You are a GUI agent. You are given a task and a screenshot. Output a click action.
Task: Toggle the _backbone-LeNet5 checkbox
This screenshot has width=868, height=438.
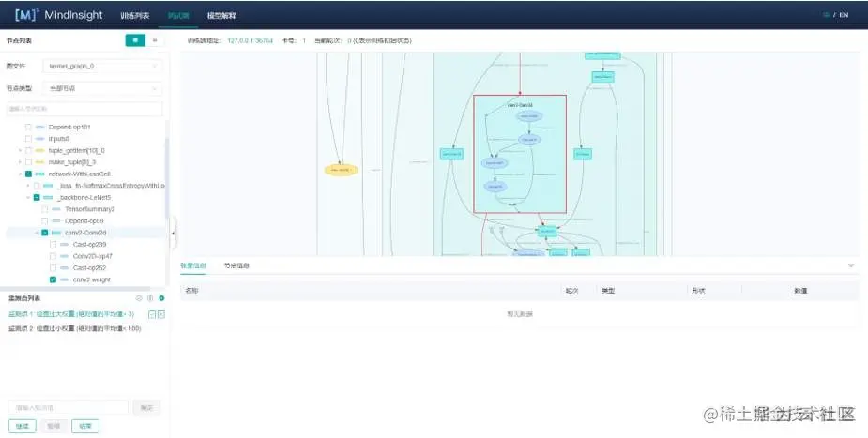[37, 198]
